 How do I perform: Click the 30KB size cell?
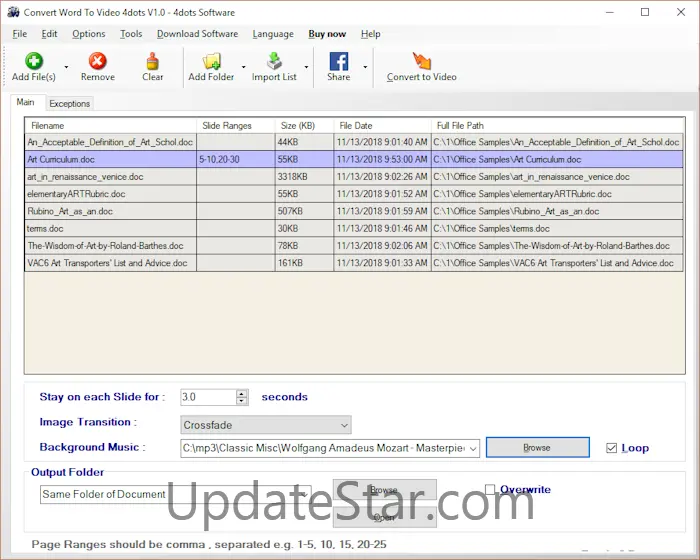(x=304, y=229)
